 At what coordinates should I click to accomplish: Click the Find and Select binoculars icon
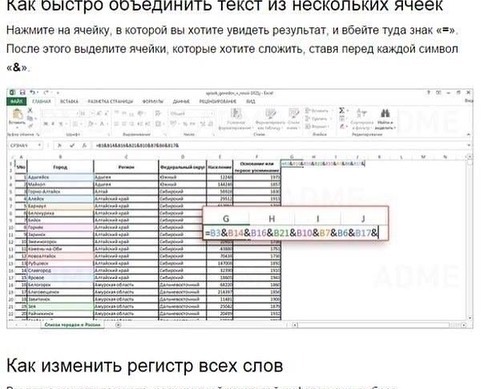[385, 114]
